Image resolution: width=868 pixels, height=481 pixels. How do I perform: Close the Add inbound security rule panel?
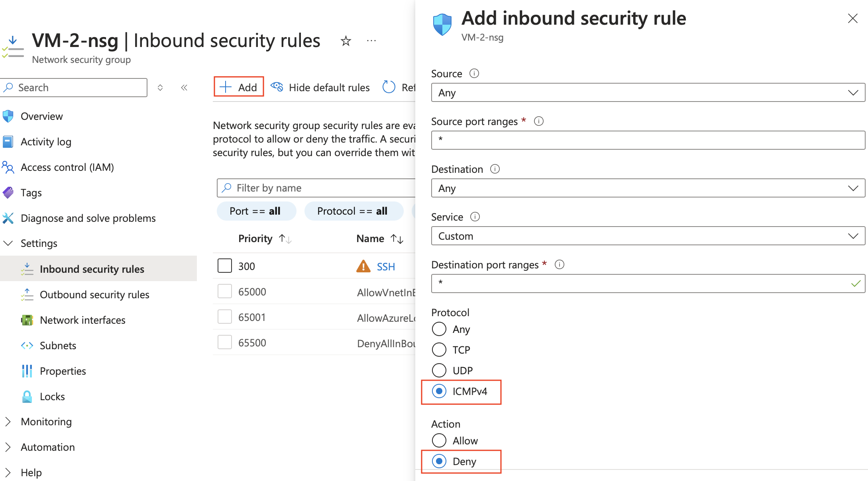click(852, 18)
